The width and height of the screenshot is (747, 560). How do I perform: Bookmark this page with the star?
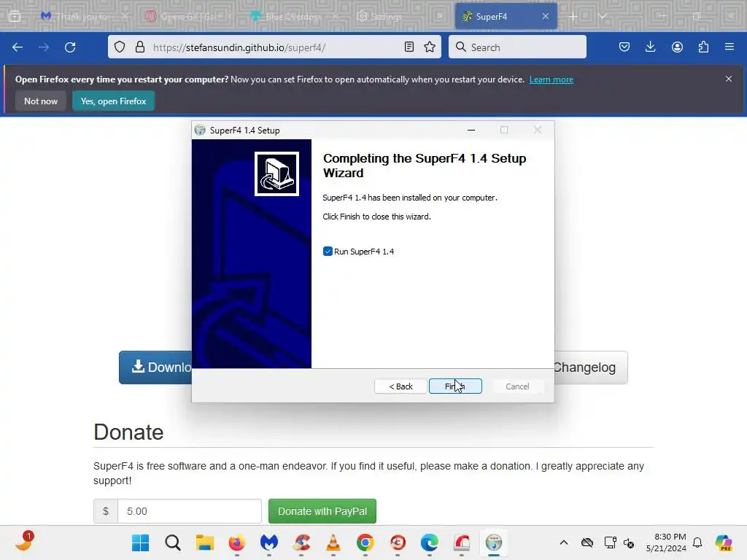(x=430, y=47)
